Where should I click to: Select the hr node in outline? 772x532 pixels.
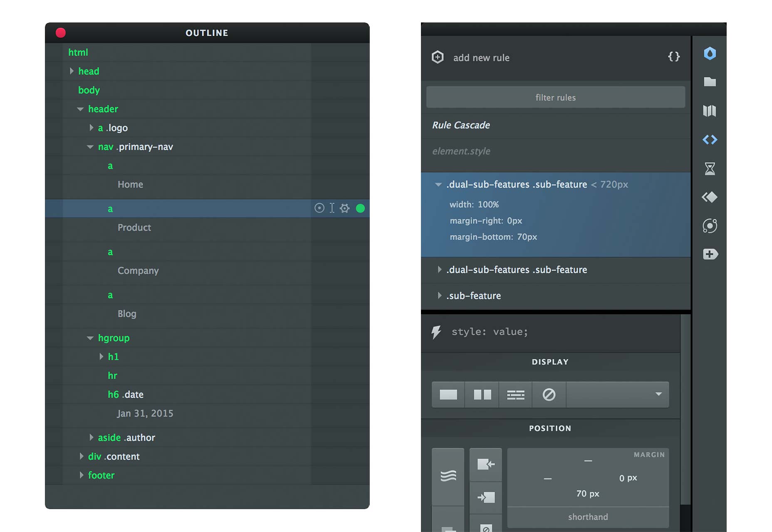click(x=112, y=376)
